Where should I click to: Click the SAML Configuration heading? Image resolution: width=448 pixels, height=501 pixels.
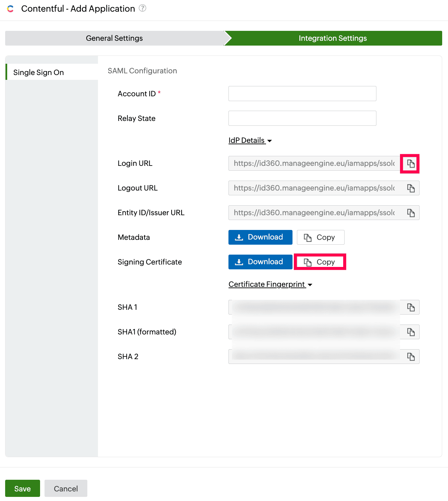click(x=142, y=71)
